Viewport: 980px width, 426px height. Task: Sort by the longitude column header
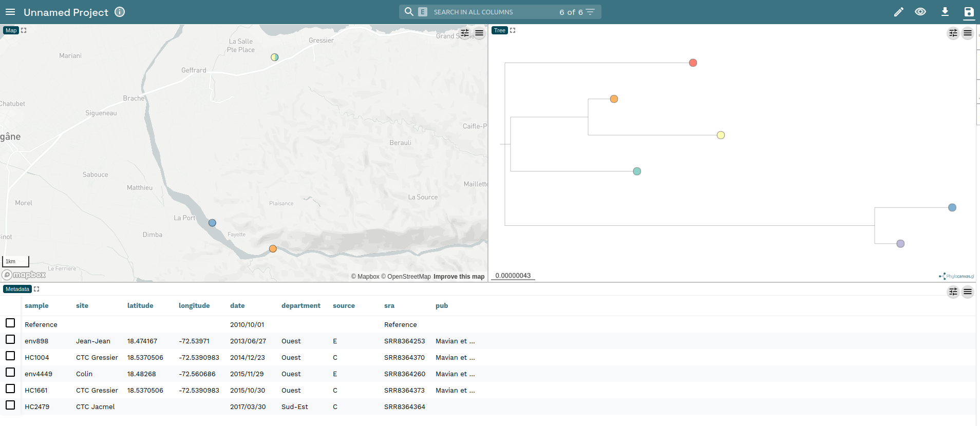click(194, 305)
